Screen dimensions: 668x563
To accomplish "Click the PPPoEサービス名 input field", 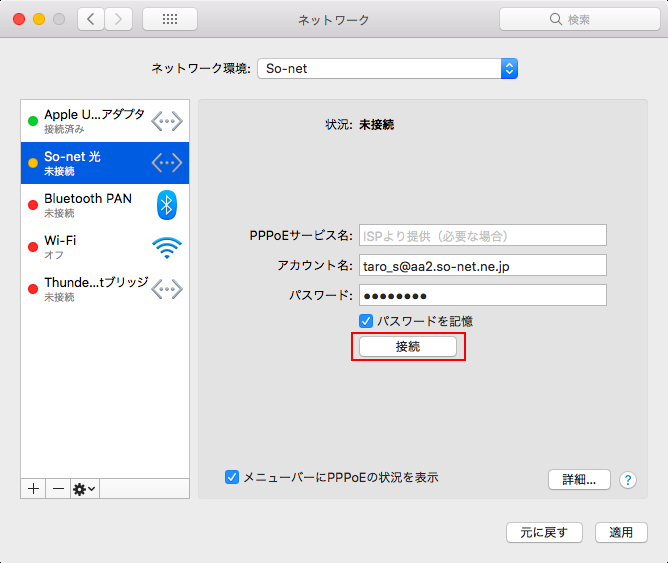I will [482, 236].
